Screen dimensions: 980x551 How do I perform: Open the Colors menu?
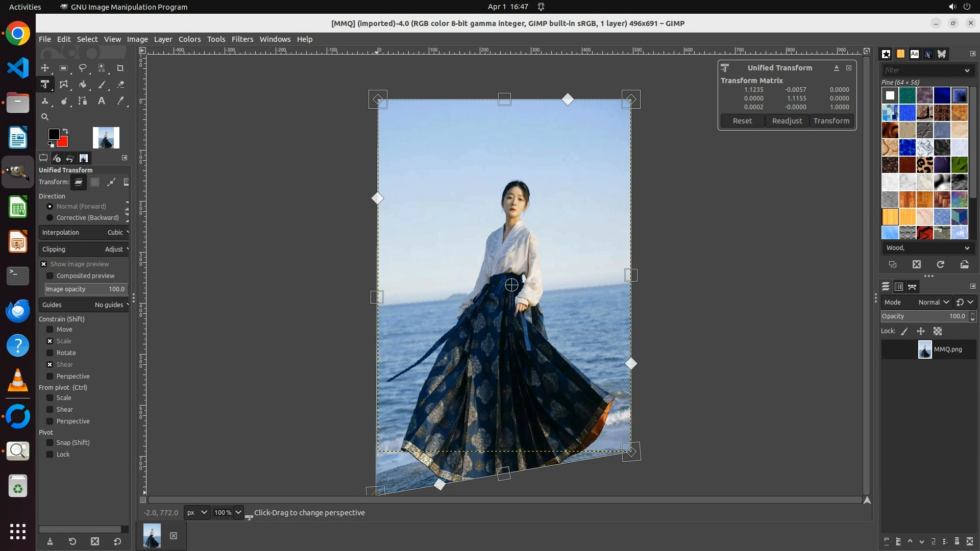[x=189, y=39]
